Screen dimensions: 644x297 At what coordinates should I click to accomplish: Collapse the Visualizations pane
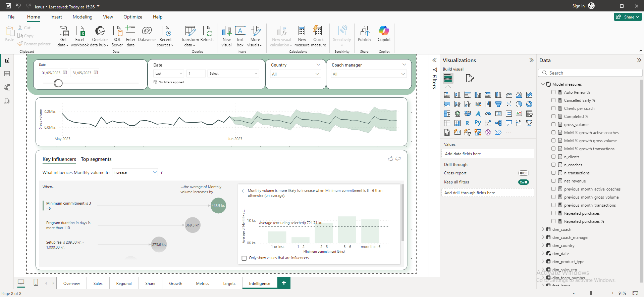[x=531, y=60]
